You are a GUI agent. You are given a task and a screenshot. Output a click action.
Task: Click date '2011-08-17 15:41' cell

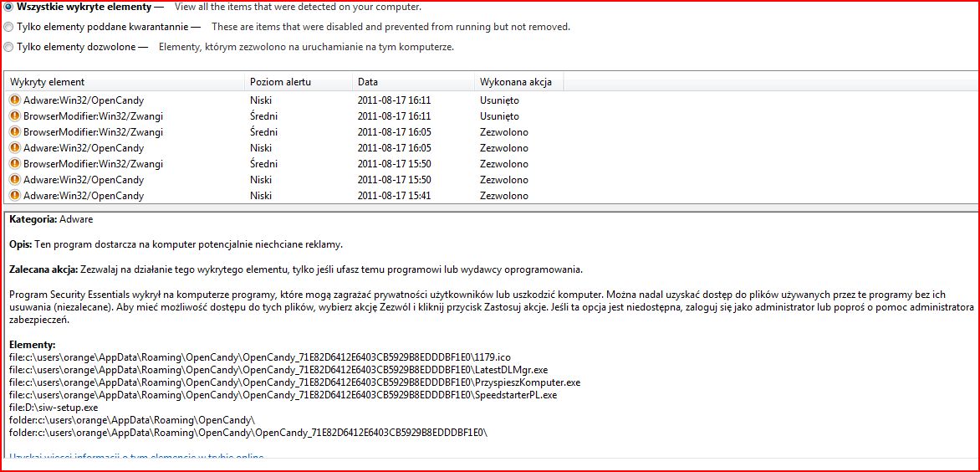395,196
